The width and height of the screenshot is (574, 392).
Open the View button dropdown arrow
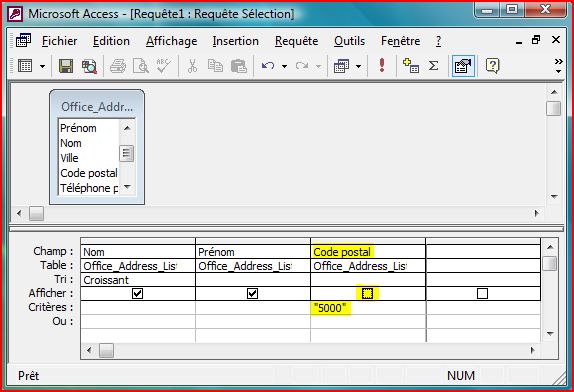pyautogui.click(x=42, y=67)
